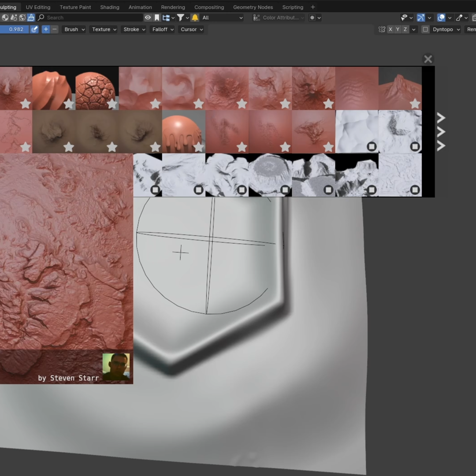This screenshot has height=476, width=476.
Task: Star the cracked sphere brush as favorite
Action: click(x=112, y=104)
